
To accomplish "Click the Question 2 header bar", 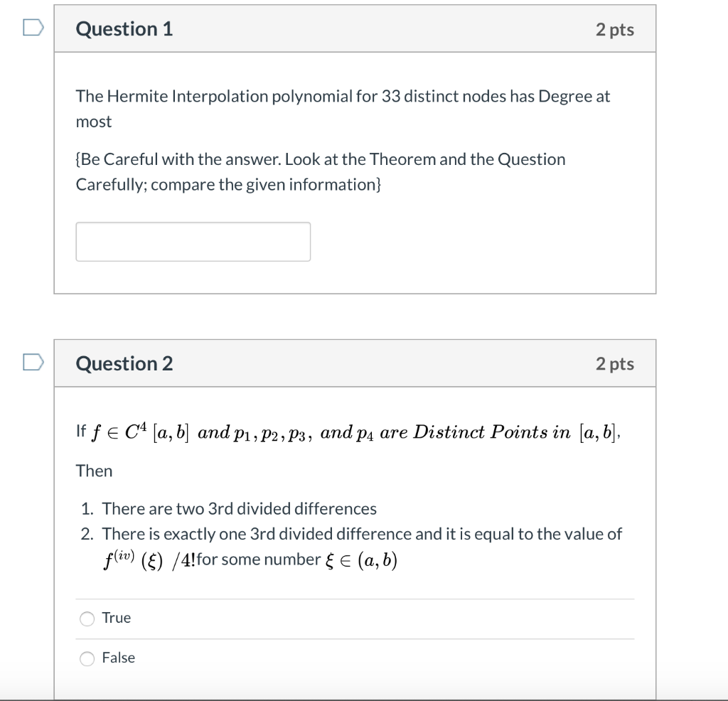I will (x=355, y=363).
